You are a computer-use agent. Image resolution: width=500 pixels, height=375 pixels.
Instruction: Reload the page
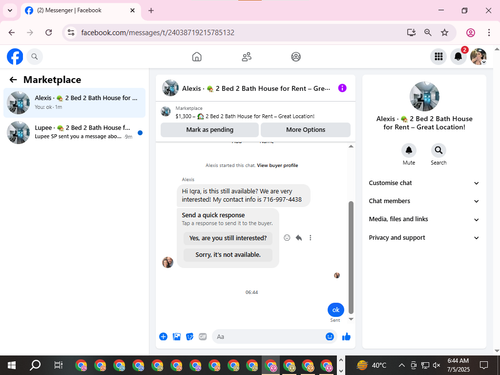click(49, 33)
